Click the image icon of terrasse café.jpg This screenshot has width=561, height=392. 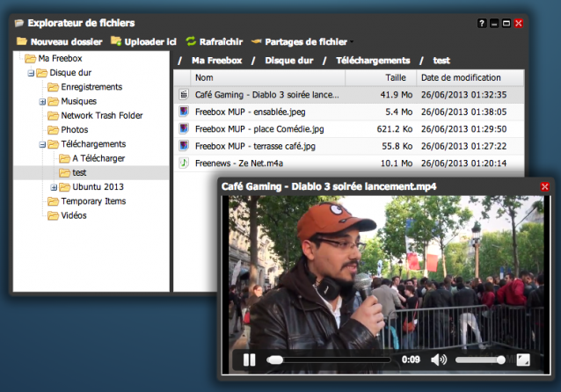pos(184,146)
